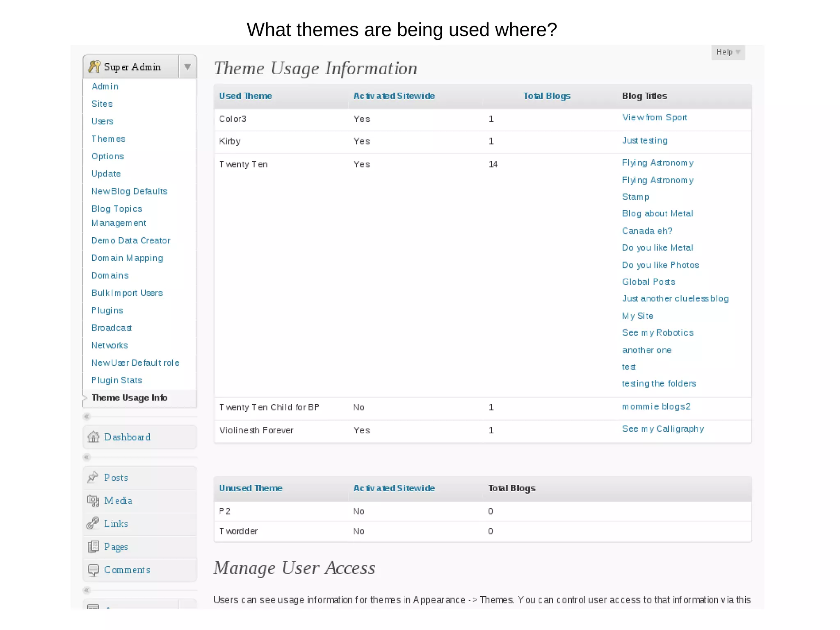This screenshot has height=630, width=840.
Task: Open the Plugins menu item
Action: pos(107,311)
